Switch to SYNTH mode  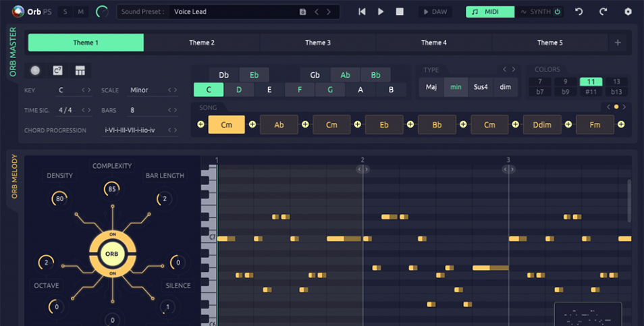click(x=539, y=12)
